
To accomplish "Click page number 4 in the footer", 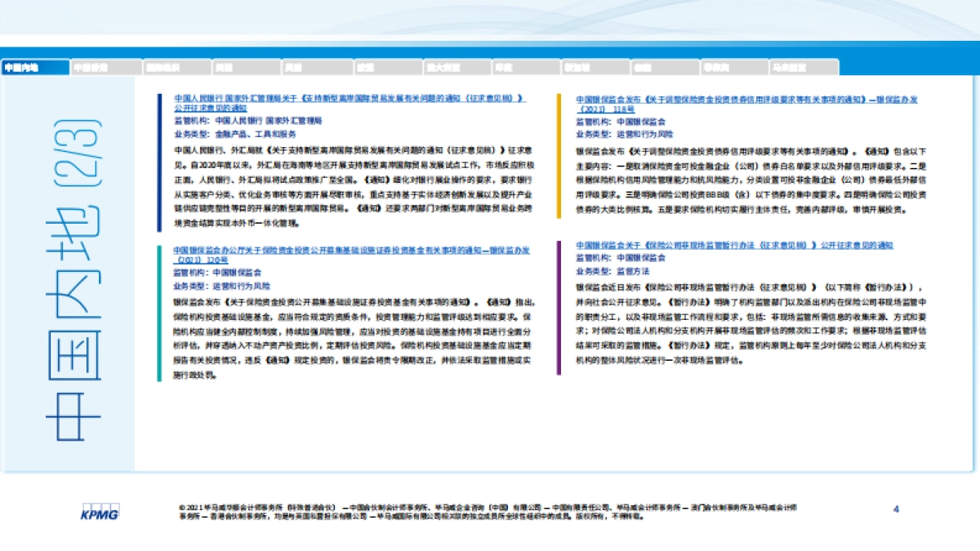I will [896, 509].
